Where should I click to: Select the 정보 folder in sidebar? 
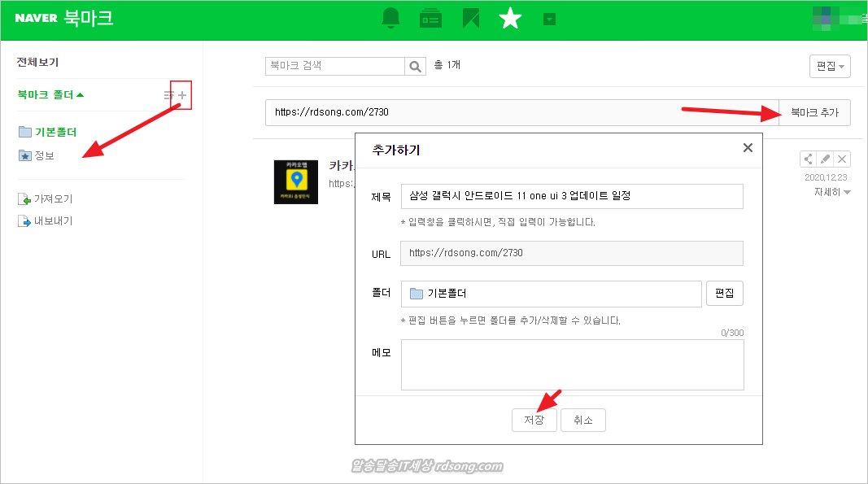pyautogui.click(x=44, y=155)
